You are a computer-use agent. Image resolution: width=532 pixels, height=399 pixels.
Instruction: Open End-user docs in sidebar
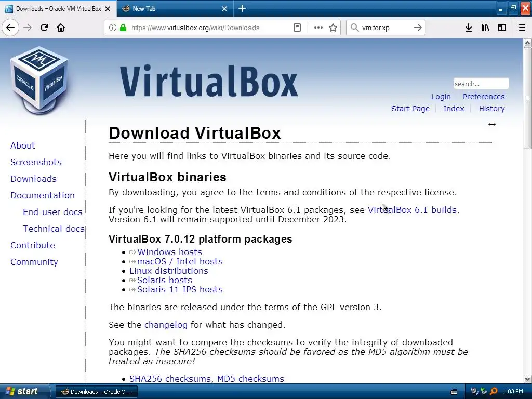pos(52,212)
